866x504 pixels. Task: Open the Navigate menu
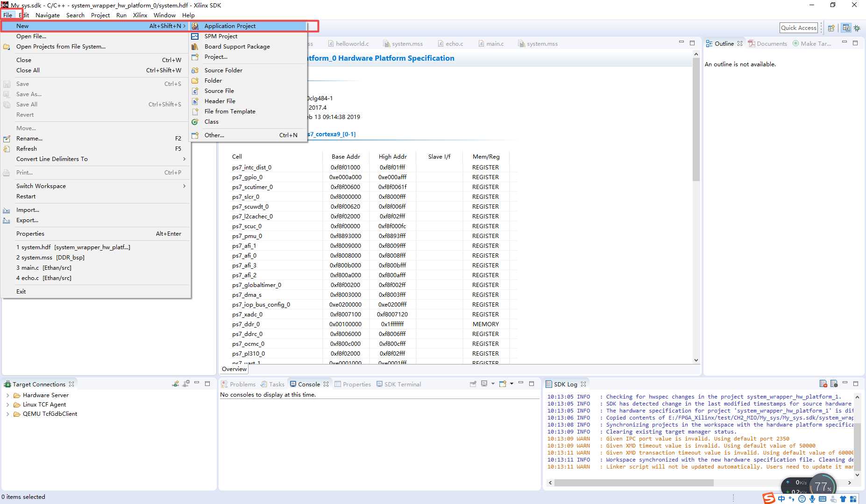point(47,15)
